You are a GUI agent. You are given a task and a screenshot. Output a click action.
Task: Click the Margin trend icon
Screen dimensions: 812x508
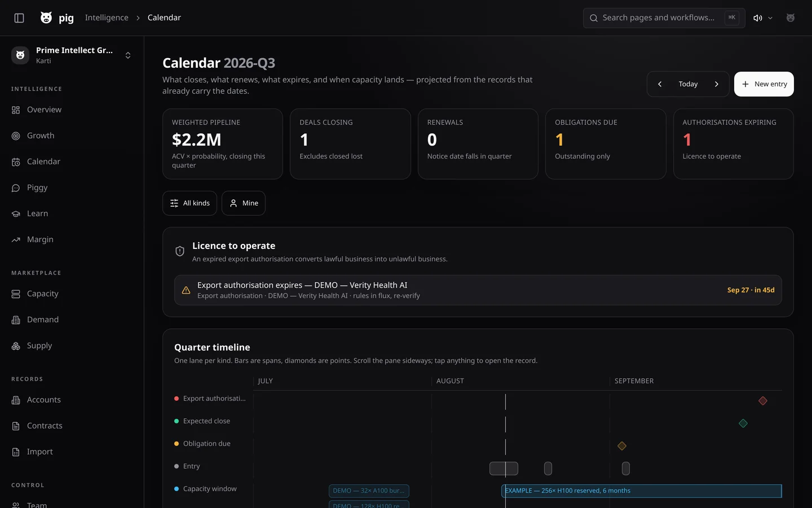(x=16, y=240)
